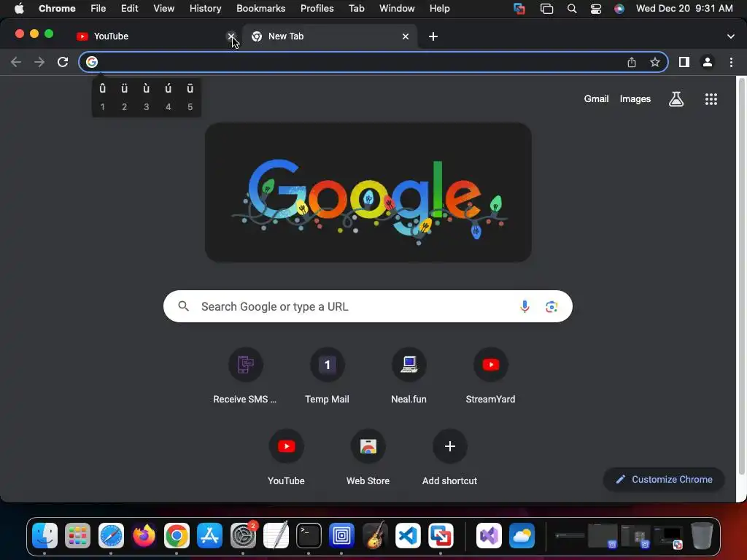Search by image with Google Lens icon

(x=551, y=307)
